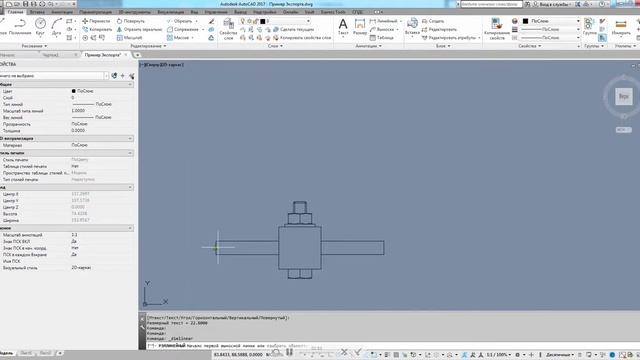Click Create block (Создать)
Image resolution: width=640 pixels, height=360 pixels.
pos(433,21)
